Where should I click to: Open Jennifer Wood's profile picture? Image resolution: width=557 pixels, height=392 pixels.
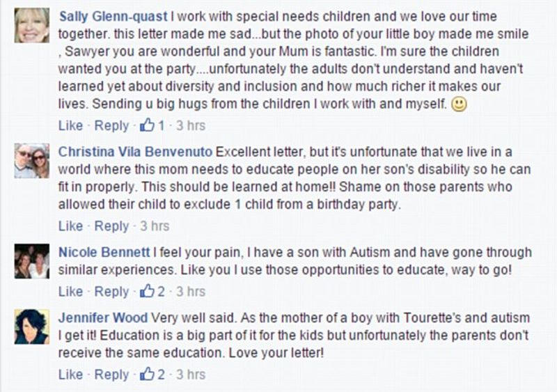[x=32, y=327]
